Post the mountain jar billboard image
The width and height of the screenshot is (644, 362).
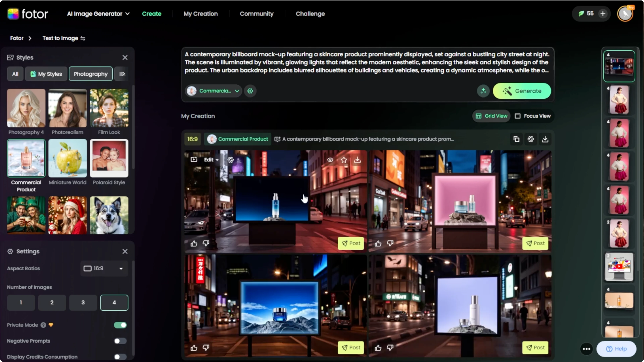pos(351,348)
